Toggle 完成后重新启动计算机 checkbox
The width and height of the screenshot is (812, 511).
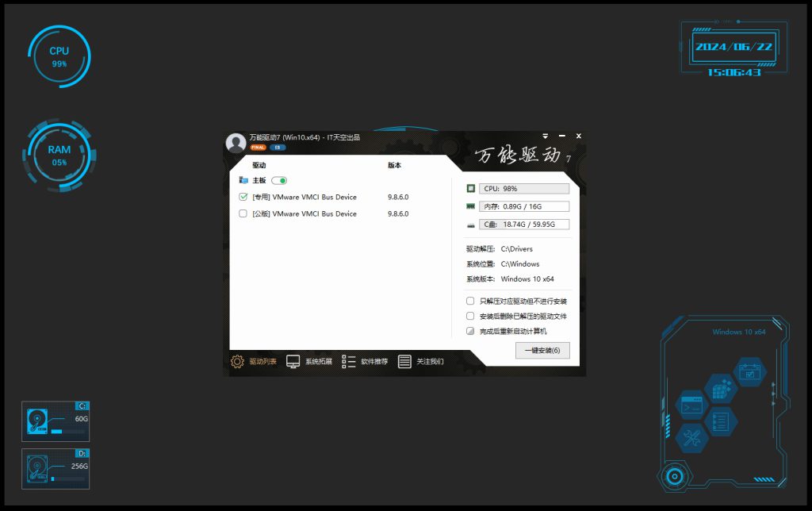pos(470,331)
